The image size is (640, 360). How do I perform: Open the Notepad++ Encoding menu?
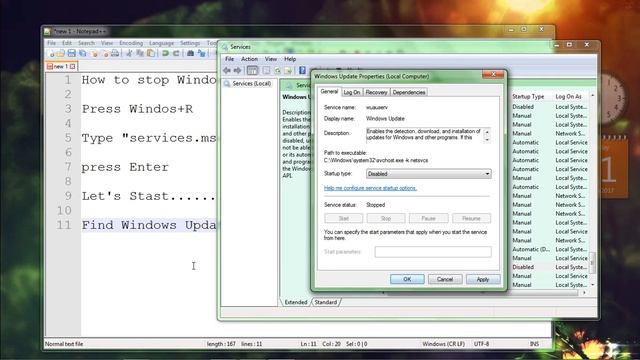pos(131,43)
